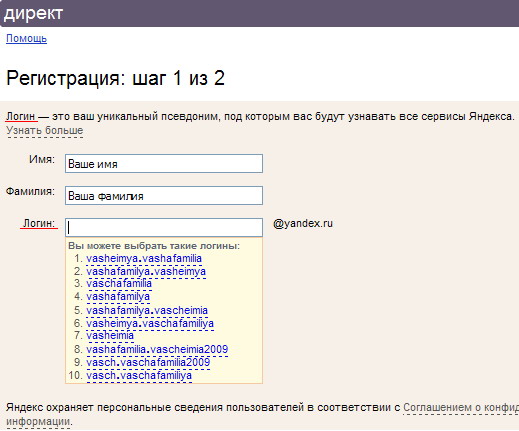Select login vasheimya.vaschafamiliya

(150, 323)
